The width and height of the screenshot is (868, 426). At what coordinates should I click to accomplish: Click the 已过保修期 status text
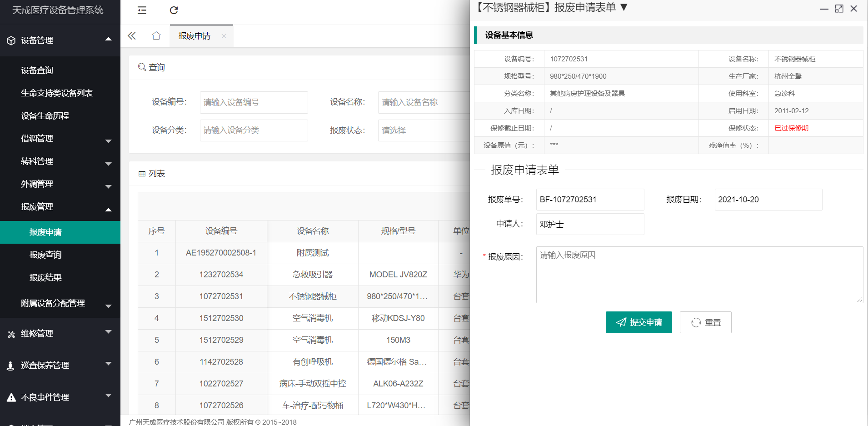(x=791, y=128)
